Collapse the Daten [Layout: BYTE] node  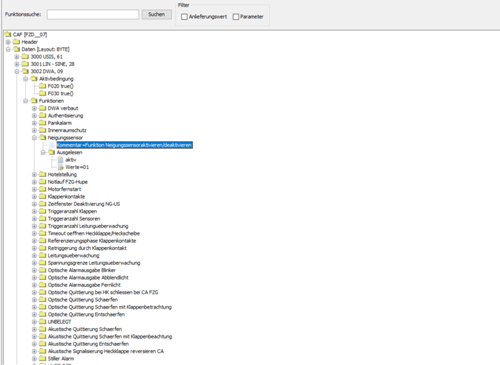[8, 49]
